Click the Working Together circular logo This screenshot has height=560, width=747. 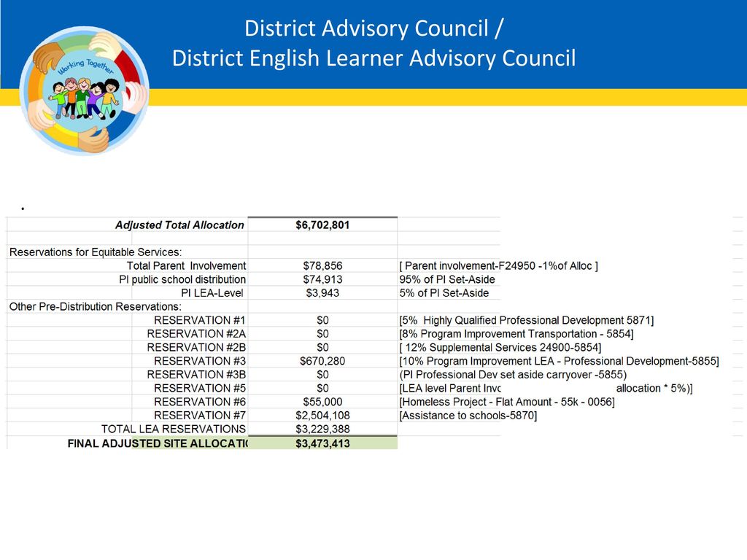84,90
